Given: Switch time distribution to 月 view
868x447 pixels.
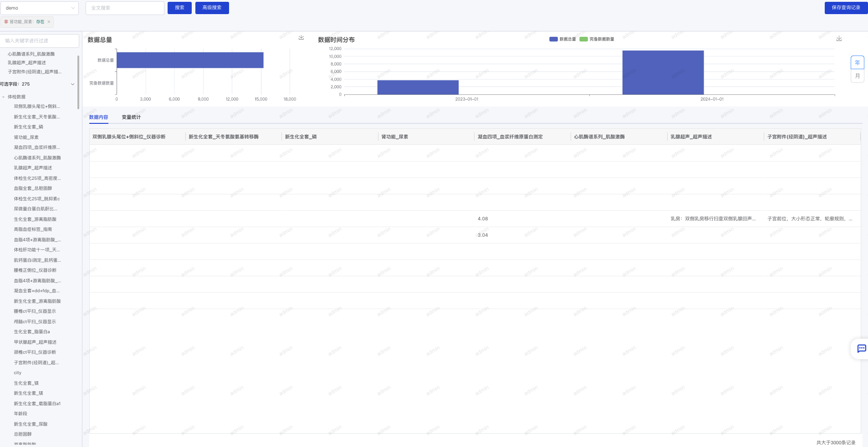Looking at the screenshot, I should coord(857,76).
